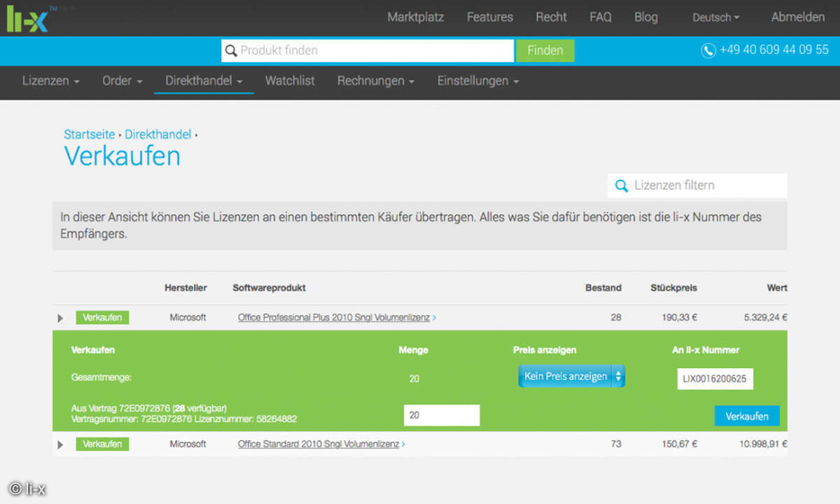
Task: Open the Kein Preis anzeigen dropdown
Action: (572, 377)
